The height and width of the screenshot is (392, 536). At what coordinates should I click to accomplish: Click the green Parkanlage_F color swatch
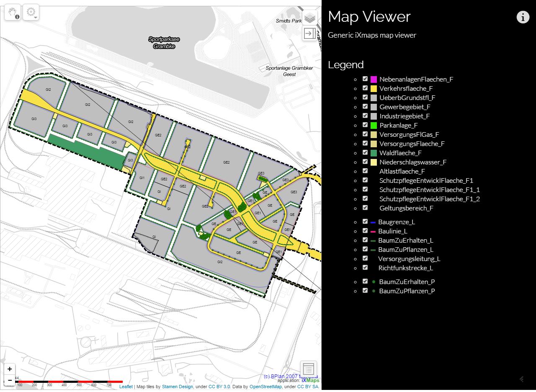[x=374, y=125]
